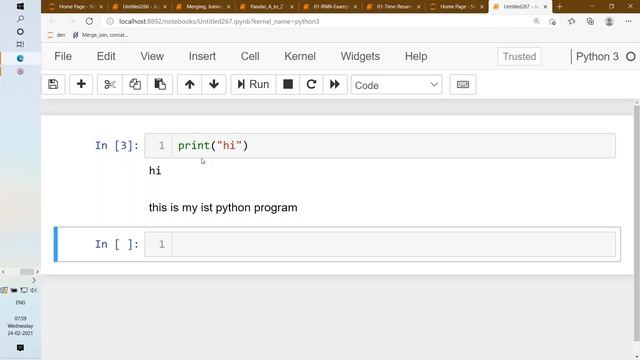
Task: Open the View menu
Action: tap(152, 56)
